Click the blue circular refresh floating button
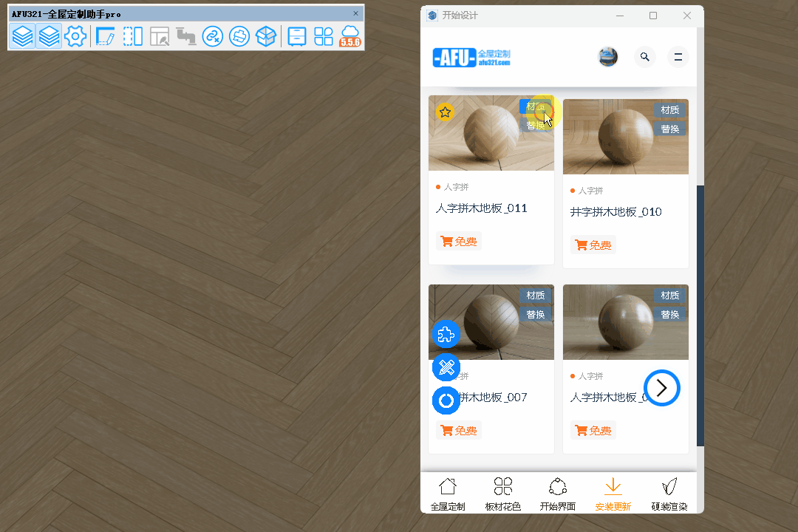This screenshot has height=532, width=798. pyautogui.click(x=446, y=400)
